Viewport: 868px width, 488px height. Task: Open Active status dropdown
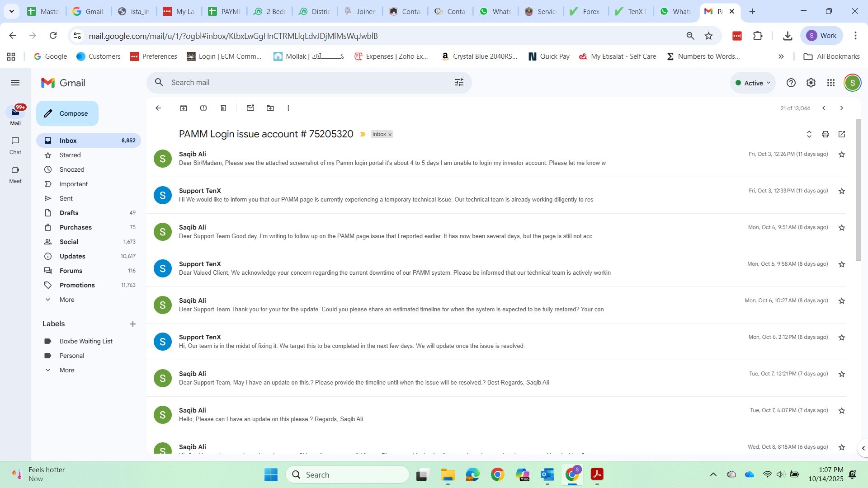point(753,83)
